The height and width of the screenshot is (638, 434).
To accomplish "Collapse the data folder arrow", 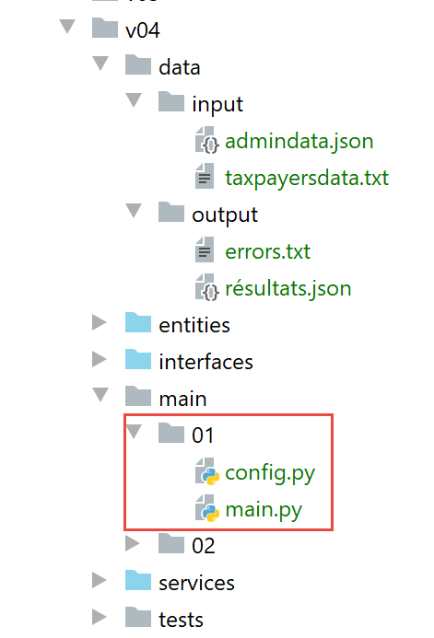I will coord(100,63).
